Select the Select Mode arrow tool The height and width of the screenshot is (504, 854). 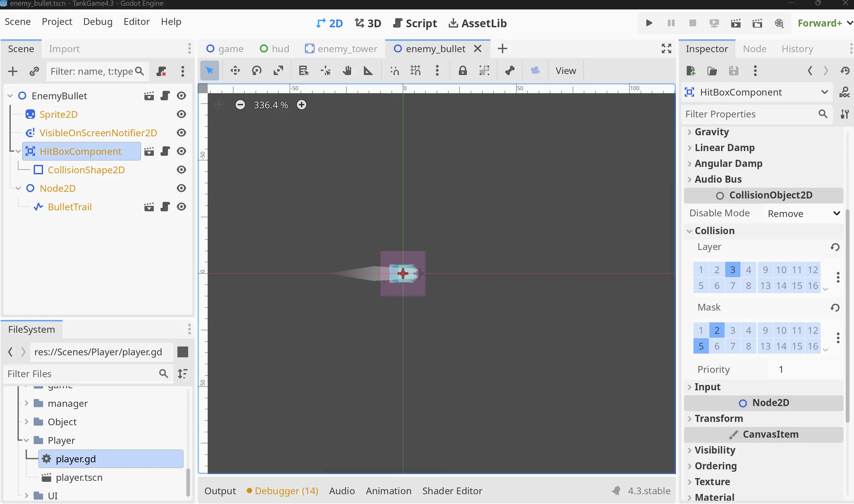coord(210,71)
